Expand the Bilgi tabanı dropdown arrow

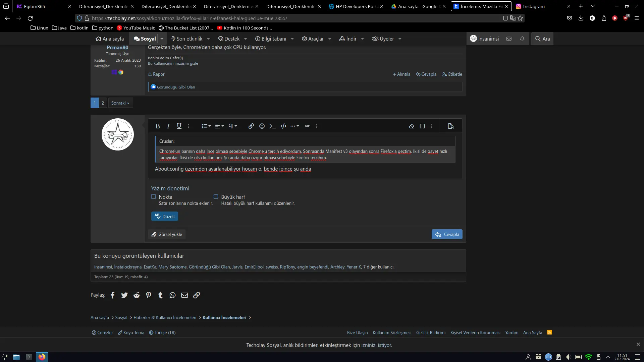click(292, 39)
